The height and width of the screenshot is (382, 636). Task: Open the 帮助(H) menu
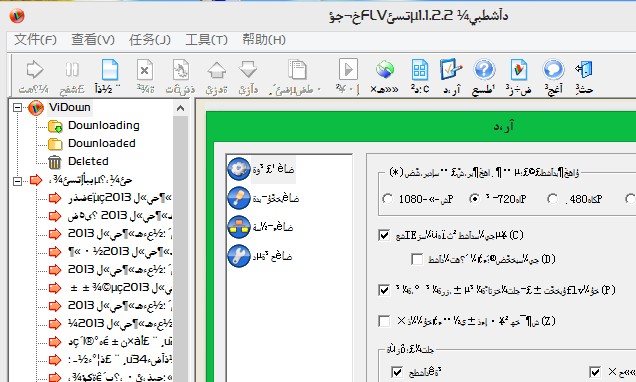264,40
